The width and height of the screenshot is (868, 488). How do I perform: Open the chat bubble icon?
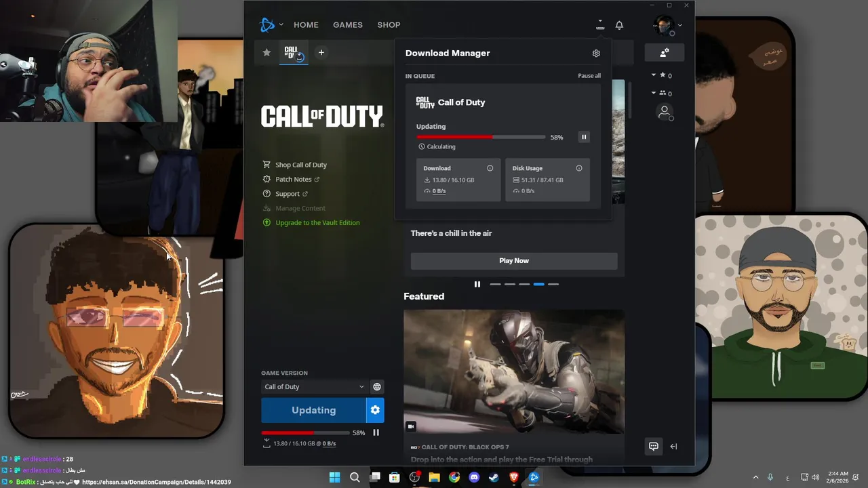[x=654, y=446]
